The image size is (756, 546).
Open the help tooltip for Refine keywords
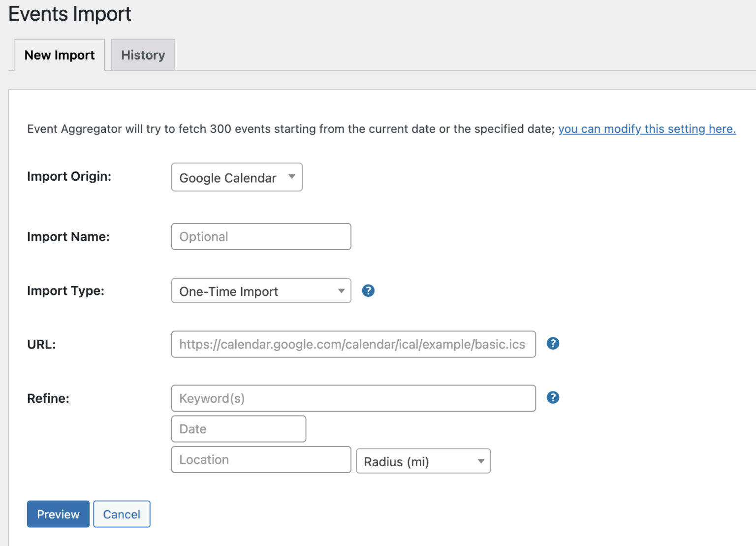553,397
